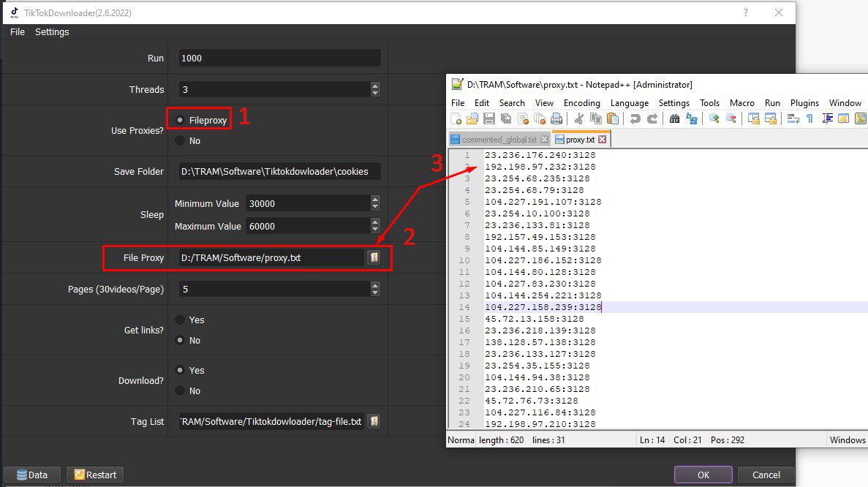Screen dimensions: 868x487
Task: Click the Save Folder path field
Action: point(279,172)
